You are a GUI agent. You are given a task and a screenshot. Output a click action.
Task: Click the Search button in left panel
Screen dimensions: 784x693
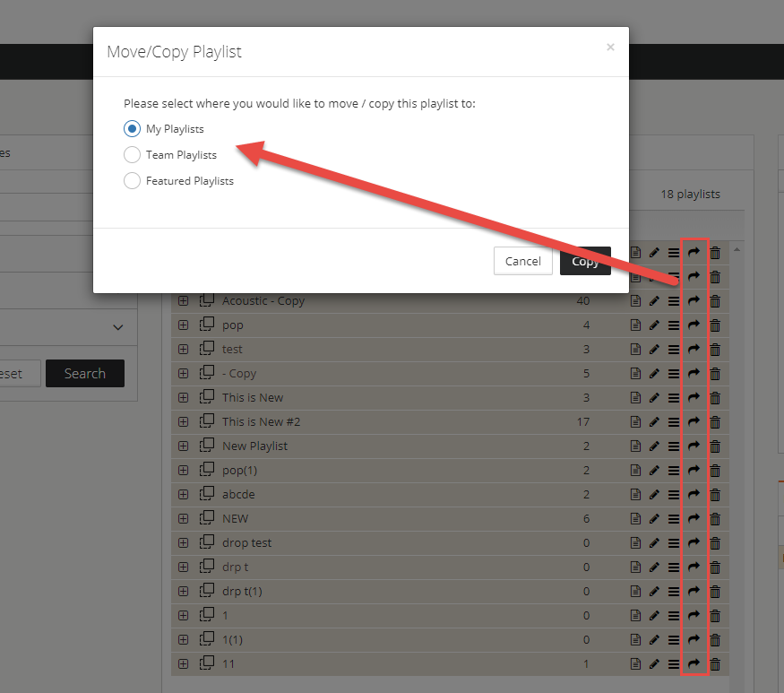(x=85, y=373)
